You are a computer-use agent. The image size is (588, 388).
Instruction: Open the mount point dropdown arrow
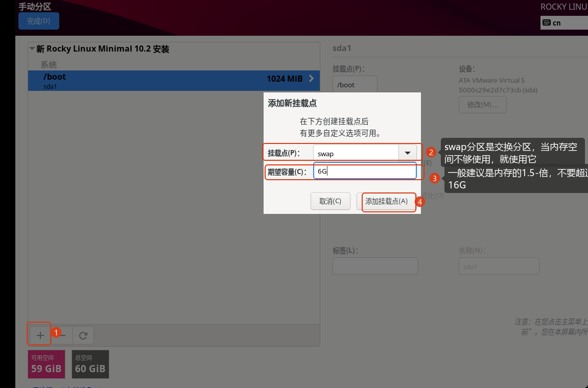pos(408,153)
